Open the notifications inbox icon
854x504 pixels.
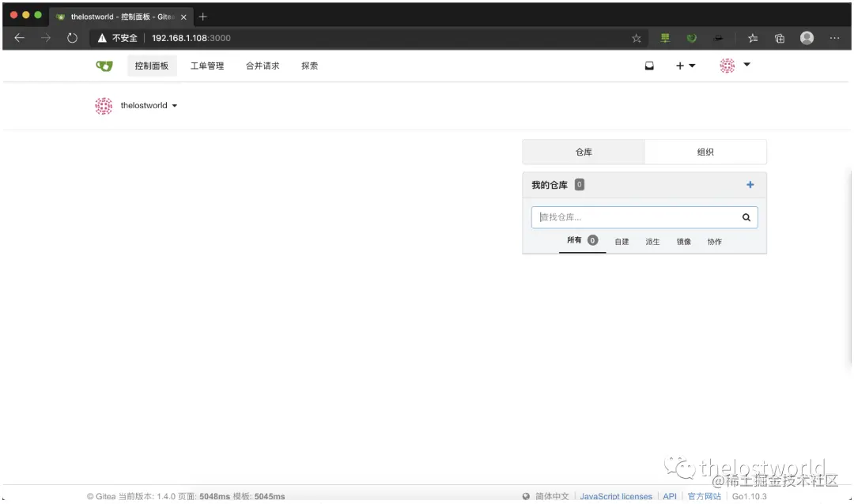tap(649, 66)
